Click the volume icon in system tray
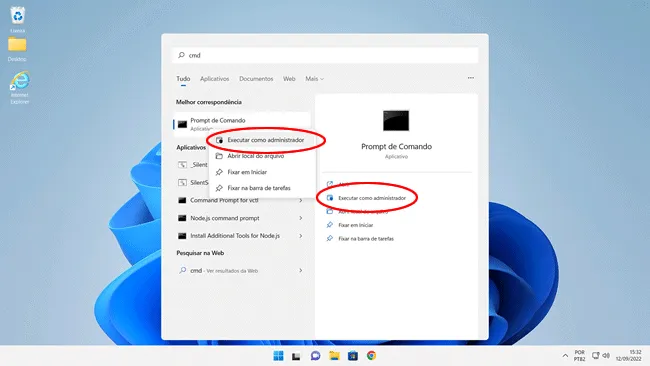Screen dimensions: 650x366 point(606,355)
